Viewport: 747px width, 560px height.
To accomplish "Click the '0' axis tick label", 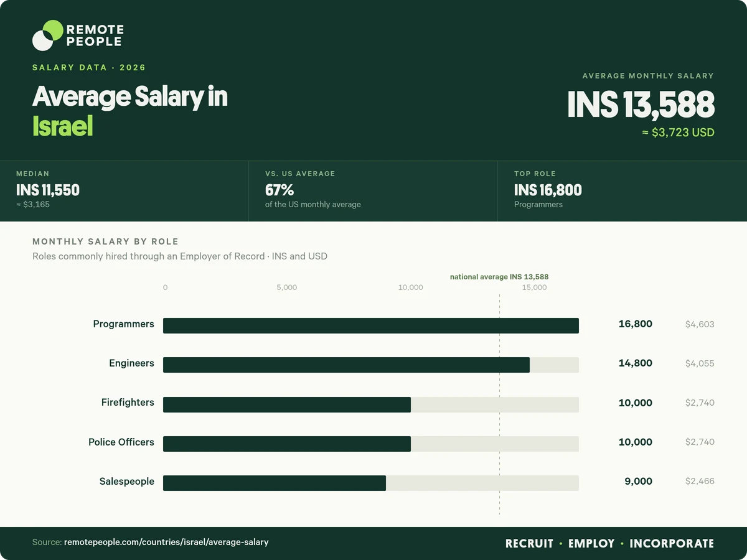I will click(x=165, y=287).
